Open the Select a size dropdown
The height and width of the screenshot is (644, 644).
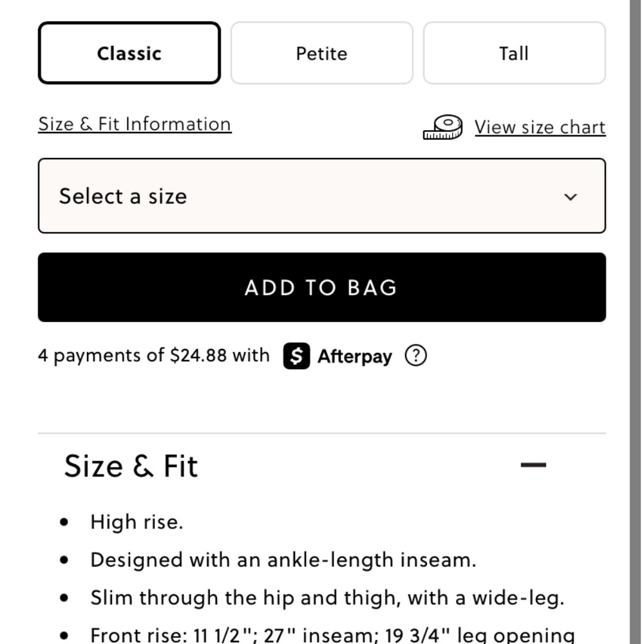click(x=321, y=196)
